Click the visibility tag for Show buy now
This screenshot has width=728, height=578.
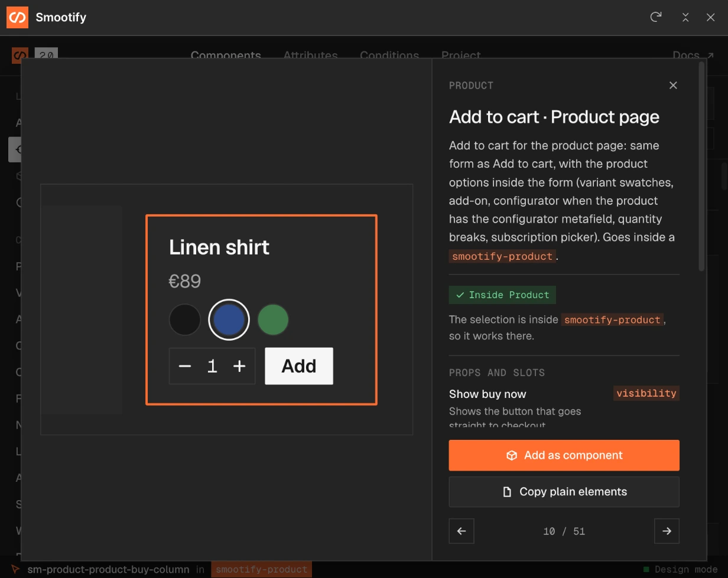click(x=646, y=393)
